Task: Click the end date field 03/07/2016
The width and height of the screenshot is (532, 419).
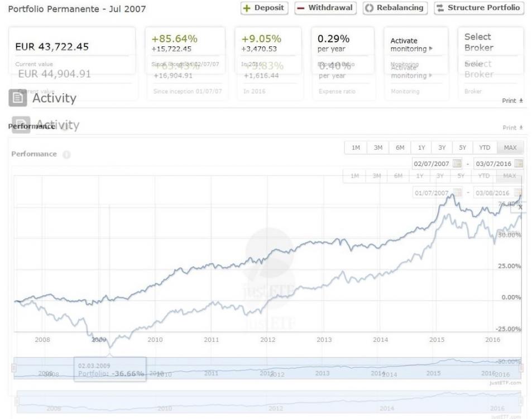Action: coord(492,164)
